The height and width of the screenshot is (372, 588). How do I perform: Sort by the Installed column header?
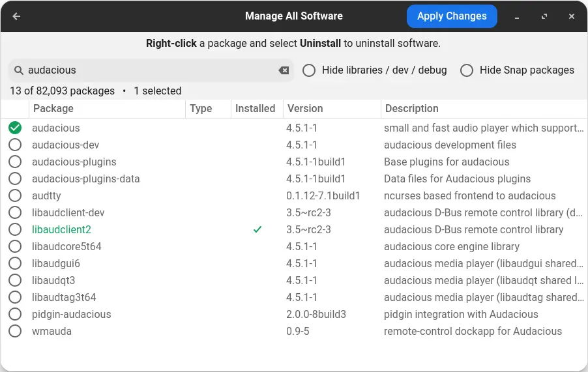[257, 109]
